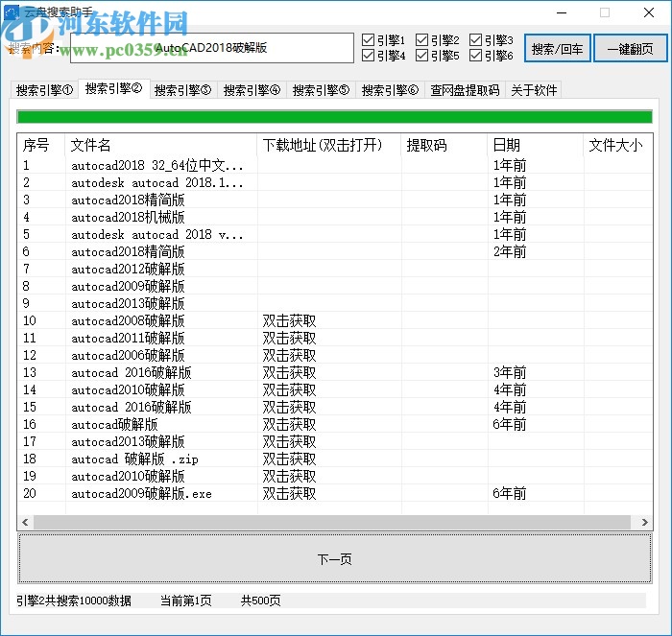Open the 关于软件 tab
This screenshot has width=672, height=636.
[534, 90]
